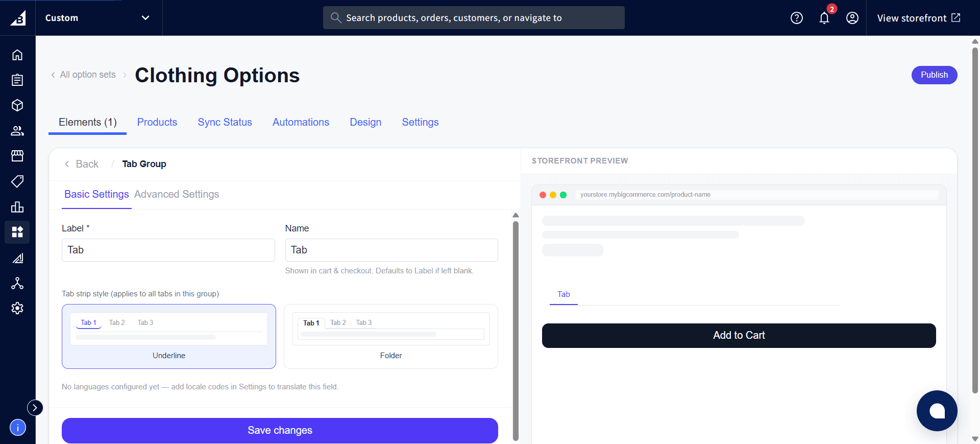
Task: Open the Apps grid sidebar icon
Action: pyautogui.click(x=17, y=232)
